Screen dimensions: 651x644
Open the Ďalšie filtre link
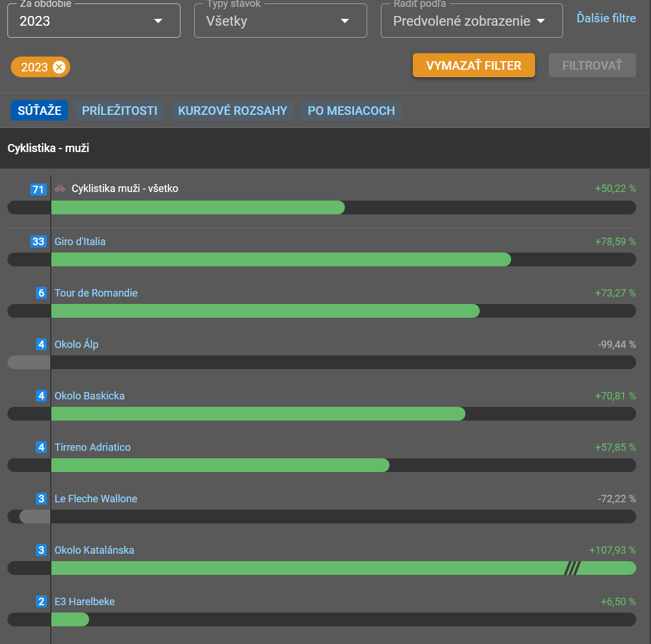pos(606,18)
